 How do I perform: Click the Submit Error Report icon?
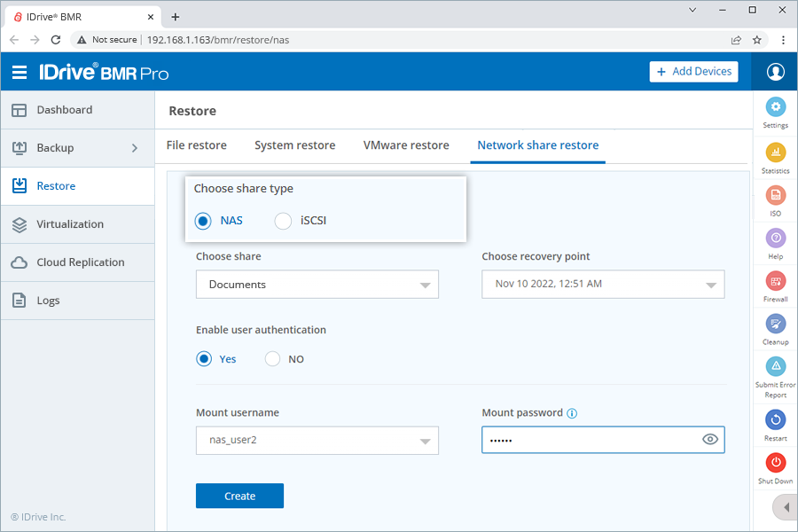(775, 366)
